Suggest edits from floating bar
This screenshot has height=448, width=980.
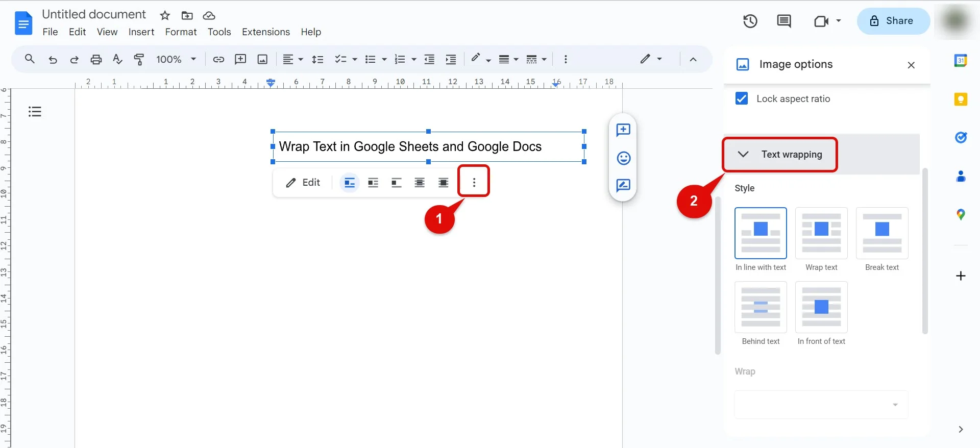[x=623, y=185]
